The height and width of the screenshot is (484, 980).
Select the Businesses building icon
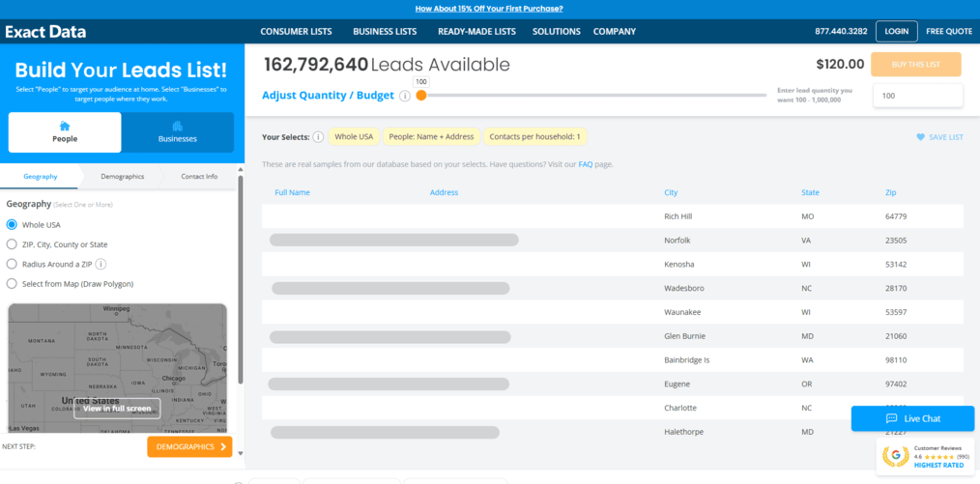pos(177,126)
